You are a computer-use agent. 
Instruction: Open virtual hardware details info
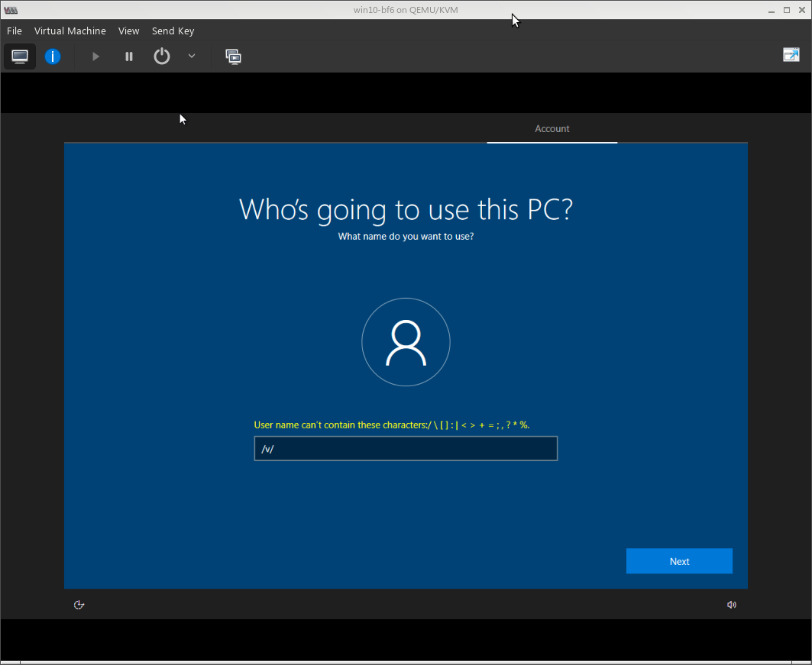52,56
